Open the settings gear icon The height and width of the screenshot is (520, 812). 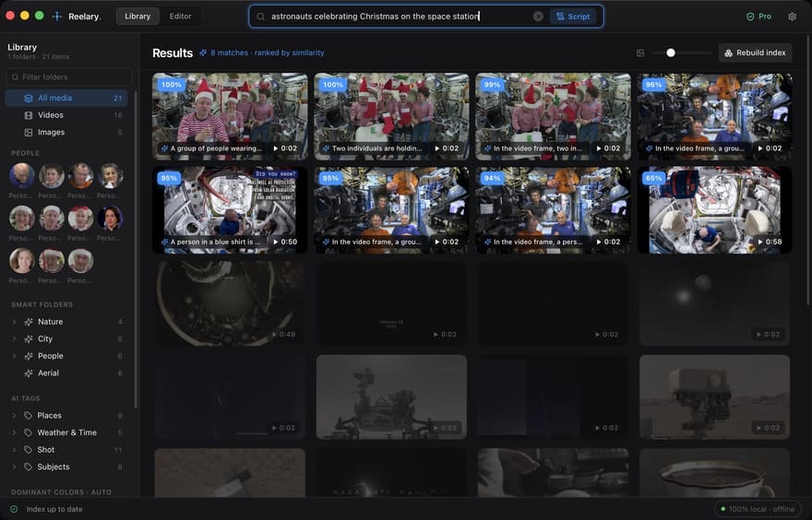(x=792, y=17)
